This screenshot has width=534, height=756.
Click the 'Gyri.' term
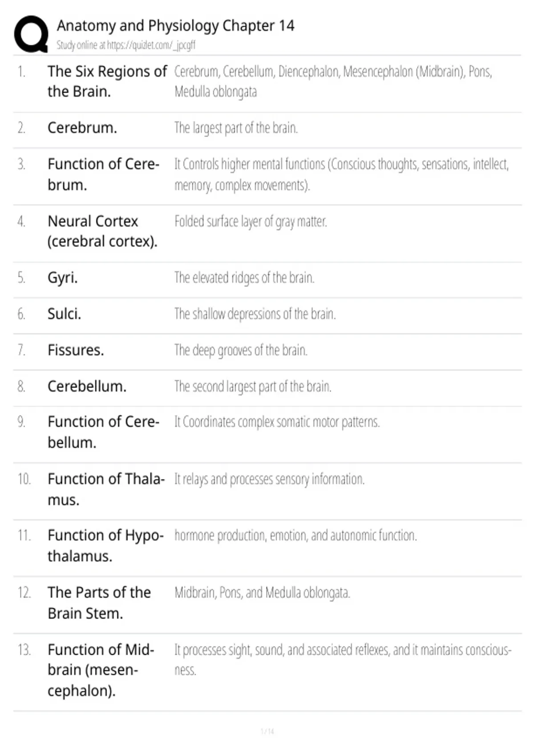(63, 278)
